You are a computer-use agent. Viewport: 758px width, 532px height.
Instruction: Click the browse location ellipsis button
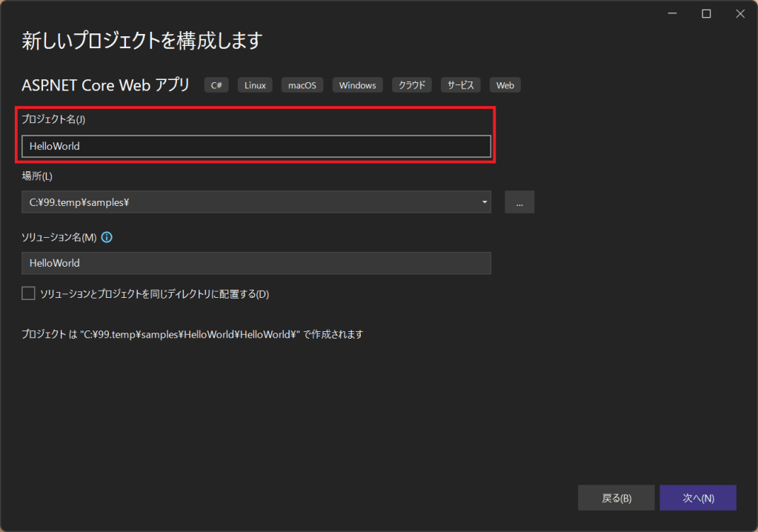[x=519, y=202]
